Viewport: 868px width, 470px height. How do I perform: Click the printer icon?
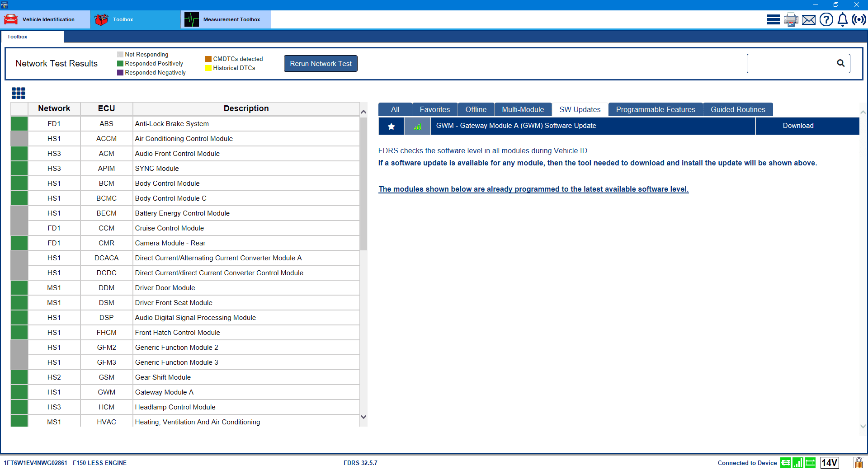click(791, 19)
